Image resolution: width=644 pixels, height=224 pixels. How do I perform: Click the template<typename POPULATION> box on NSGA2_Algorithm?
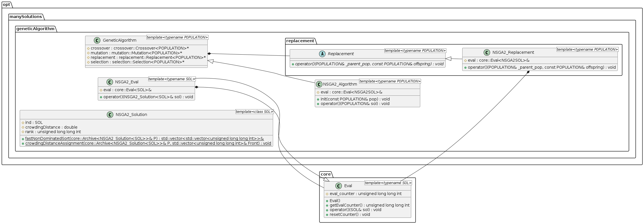[390, 81]
